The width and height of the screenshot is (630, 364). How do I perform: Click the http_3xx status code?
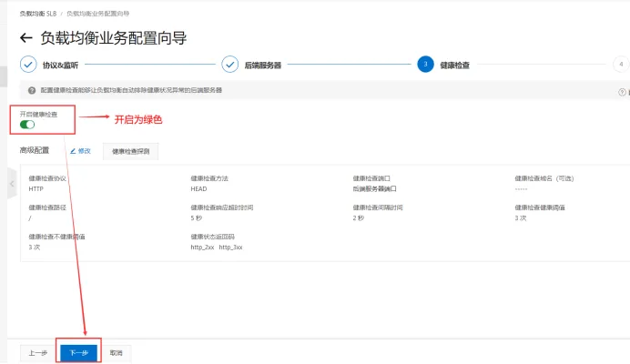pyautogui.click(x=230, y=248)
